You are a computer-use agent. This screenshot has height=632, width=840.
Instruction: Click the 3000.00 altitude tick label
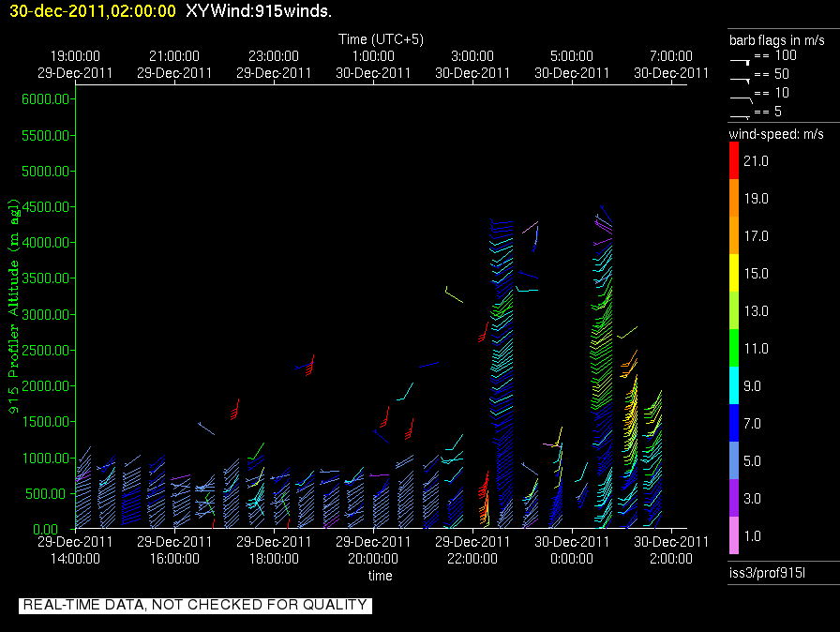click(46, 314)
